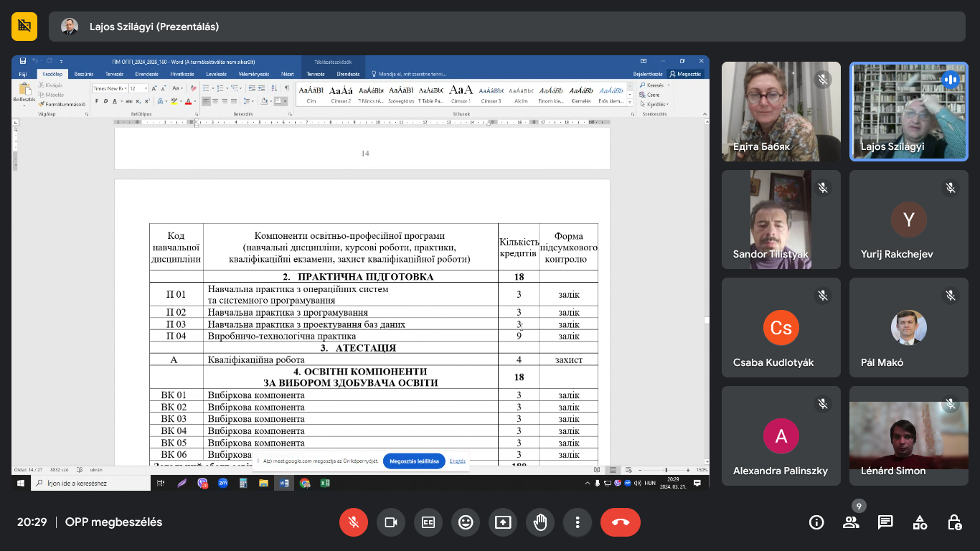Open more options three-dot menu
980x551 pixels.
click(x=578, y=522)
